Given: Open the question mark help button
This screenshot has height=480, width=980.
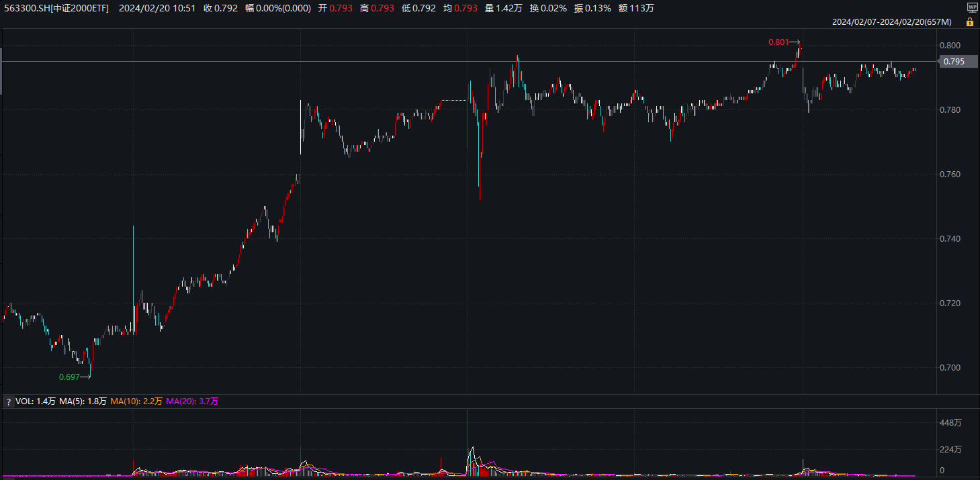Looking at the screenshot, I should [9, 401].
